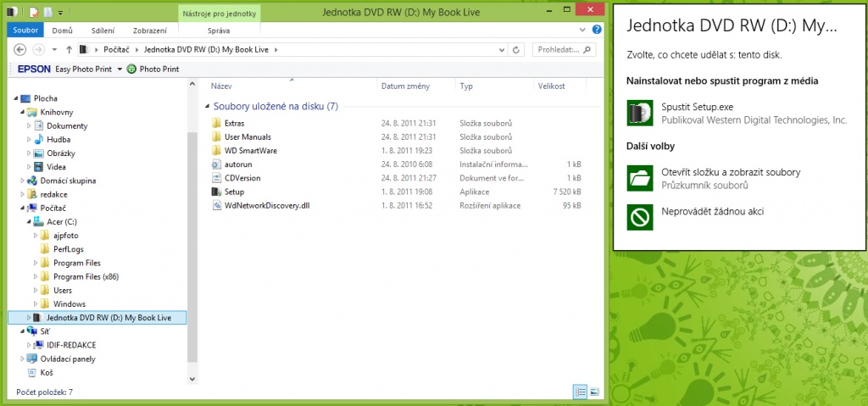This screenshot has height=406, width=868.
Task: Expand the Windows folder node
Action: 36,304
